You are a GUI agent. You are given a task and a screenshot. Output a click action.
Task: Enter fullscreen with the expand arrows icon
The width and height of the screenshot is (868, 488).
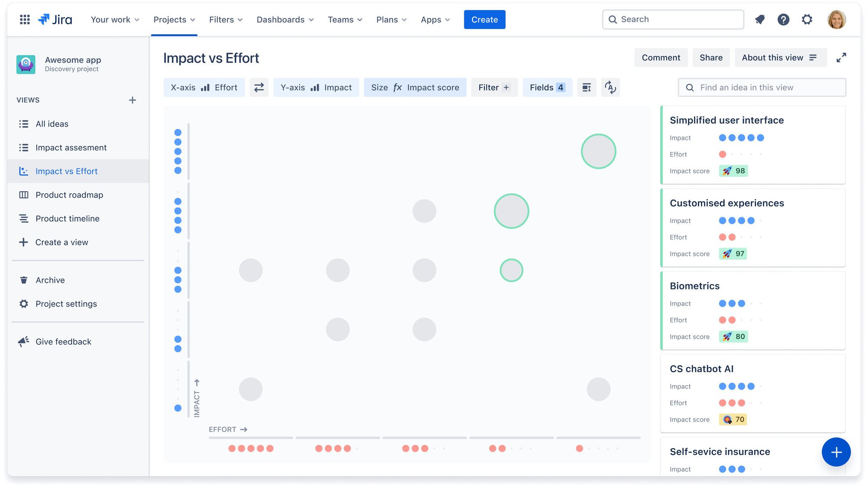click(x=841, y=58)
